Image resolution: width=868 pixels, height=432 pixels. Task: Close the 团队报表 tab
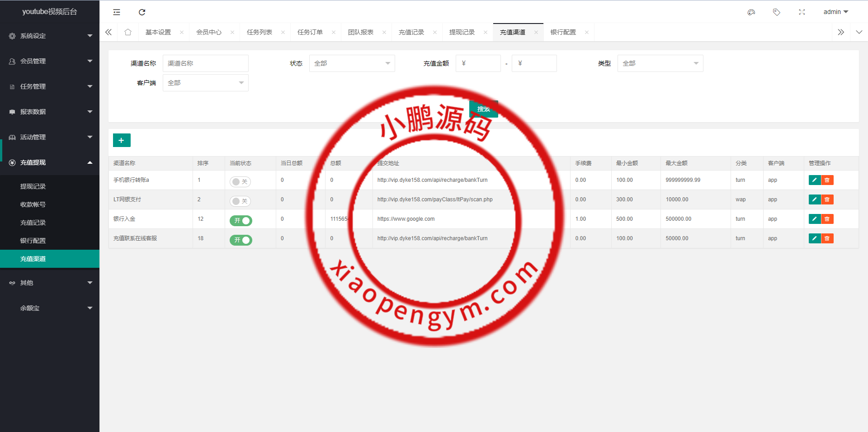tap(384, 32)
